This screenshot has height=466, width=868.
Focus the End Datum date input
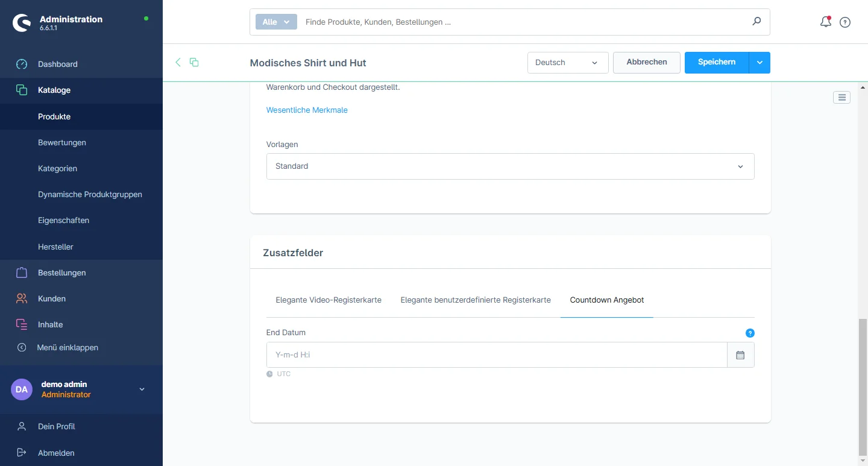496,355
